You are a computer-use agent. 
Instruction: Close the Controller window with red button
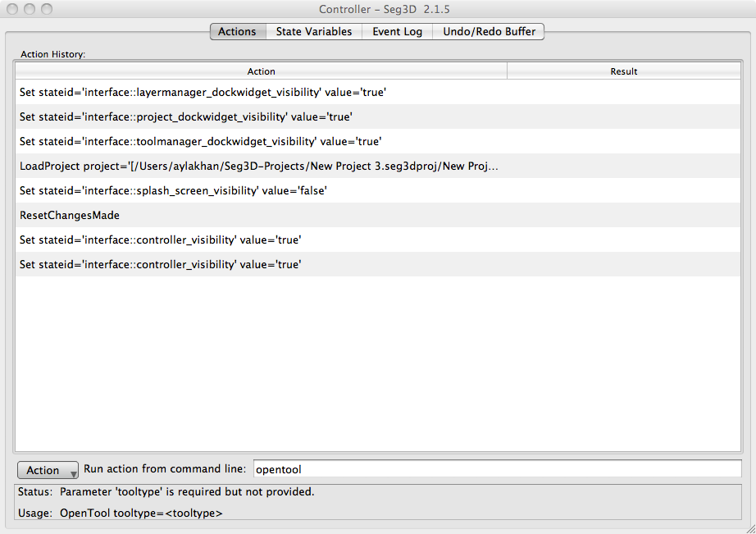(x=12, y=9)
